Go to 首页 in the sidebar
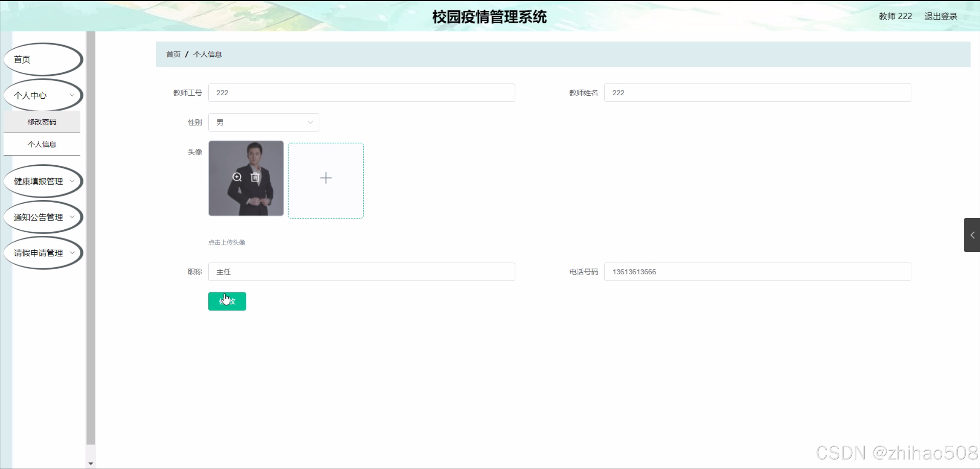980x469 pixels. click(43, 59)
